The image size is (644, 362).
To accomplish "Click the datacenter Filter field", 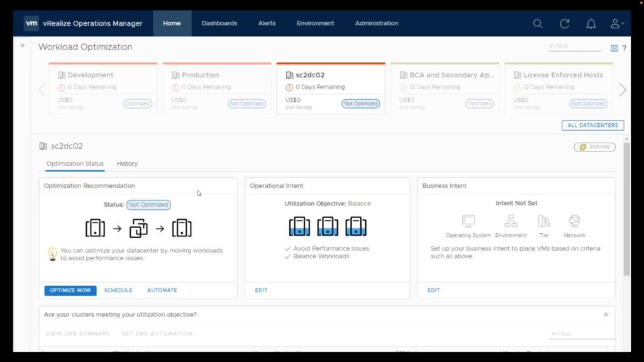I will (574, 47).
